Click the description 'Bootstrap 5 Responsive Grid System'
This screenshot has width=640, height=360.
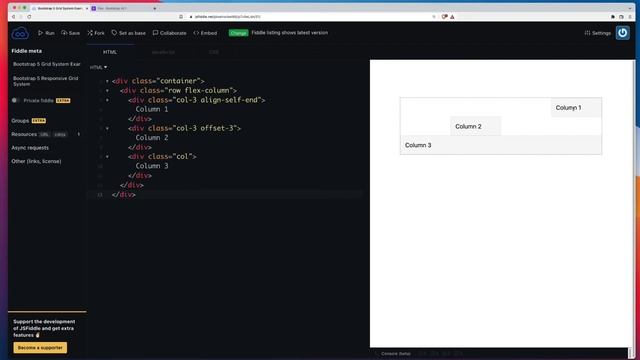point(46,81)
